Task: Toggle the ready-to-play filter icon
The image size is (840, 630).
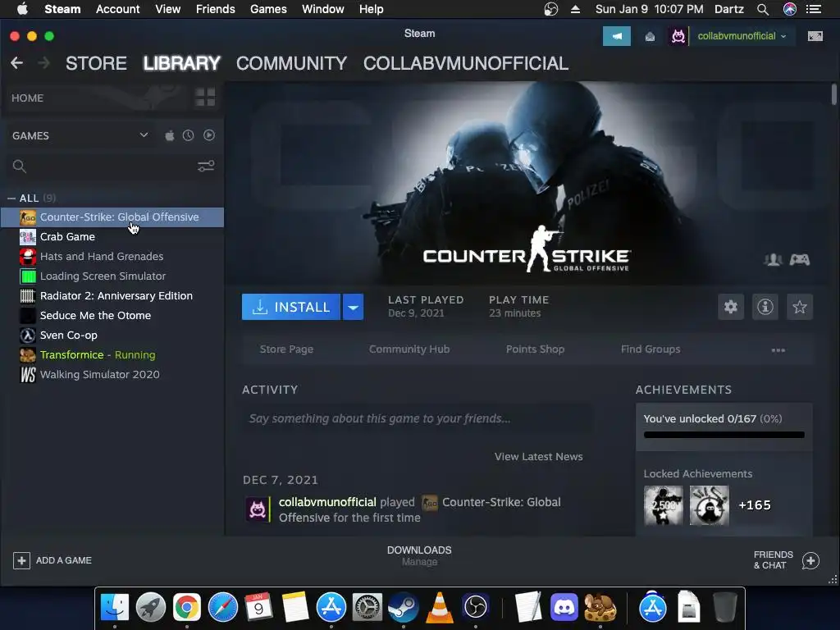Action: tap(209, 135)
